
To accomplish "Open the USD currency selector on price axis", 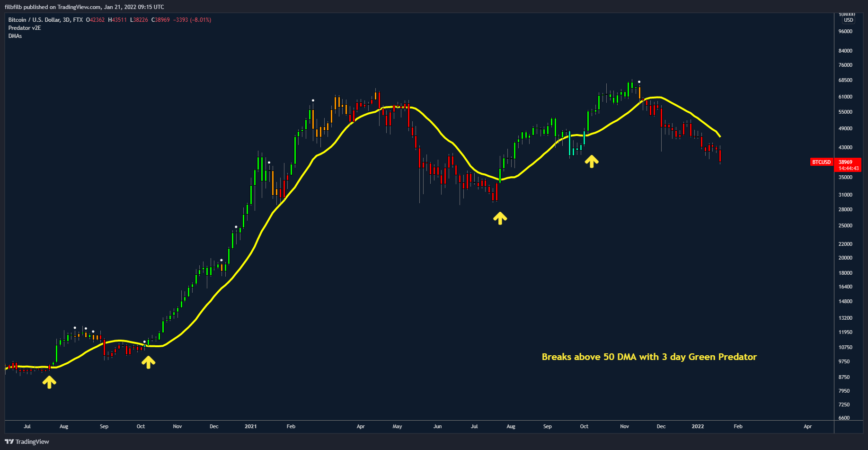I will pos(848,20).
